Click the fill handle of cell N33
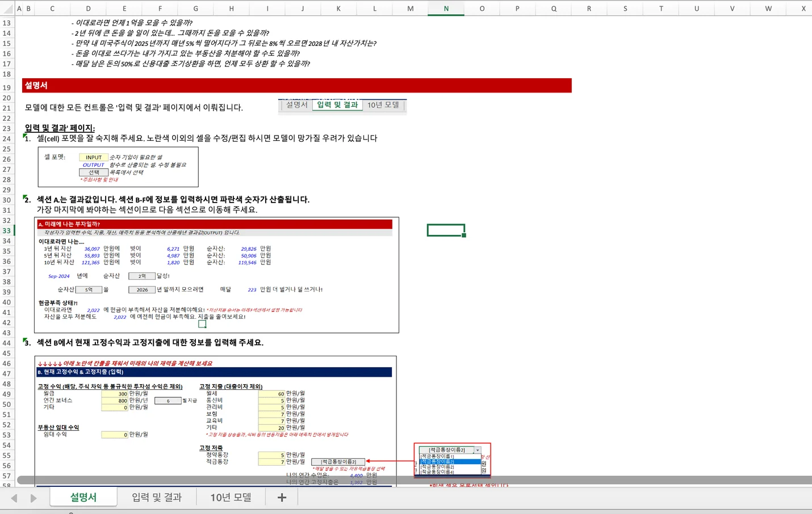This screenshot has width=812, height=514. pos(464,235)
